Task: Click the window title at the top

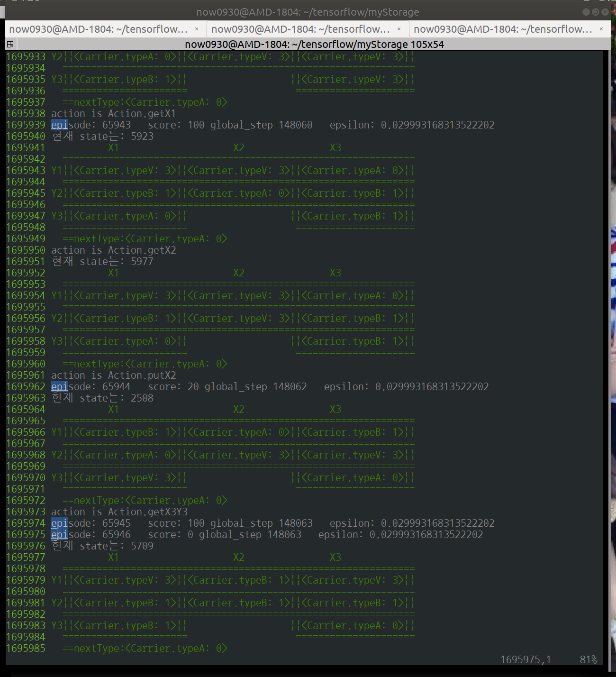Action: coord(308,12)
